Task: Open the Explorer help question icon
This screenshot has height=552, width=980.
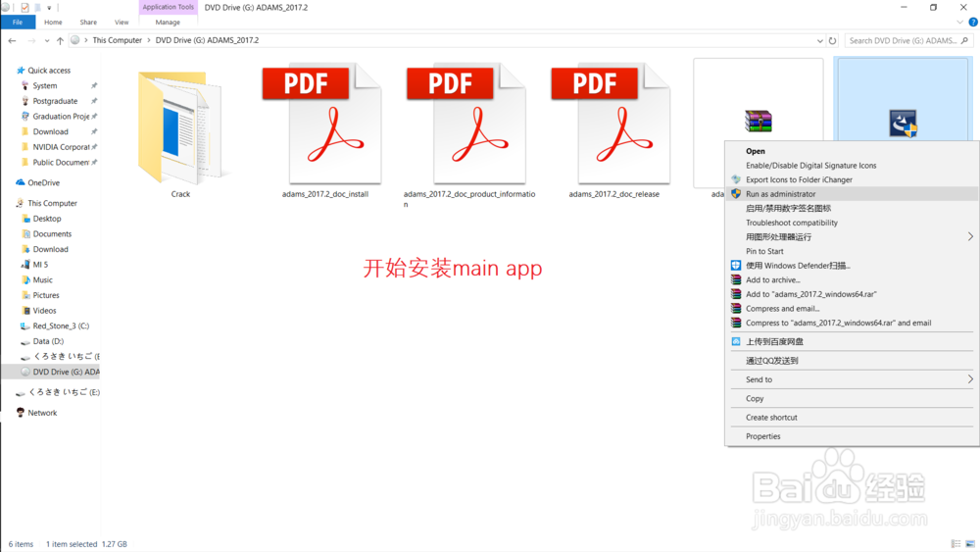Action: point(972,22)
